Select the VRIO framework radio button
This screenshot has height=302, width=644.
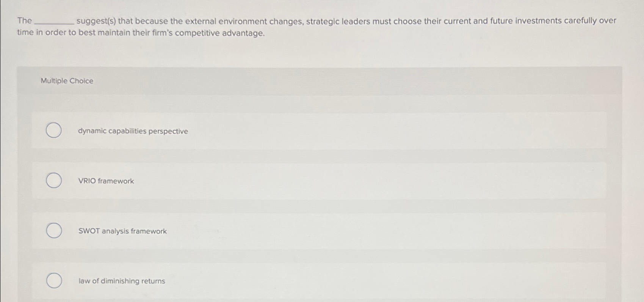pos(53,180)
